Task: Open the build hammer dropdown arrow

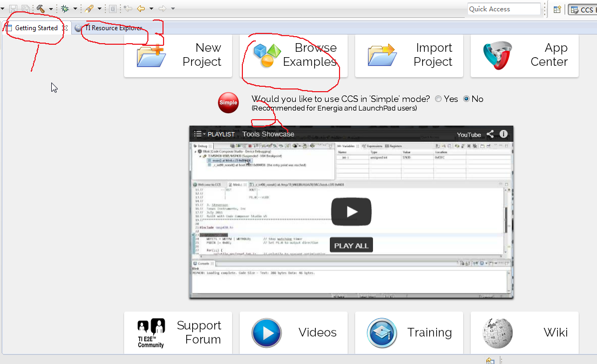Action: 51,9
